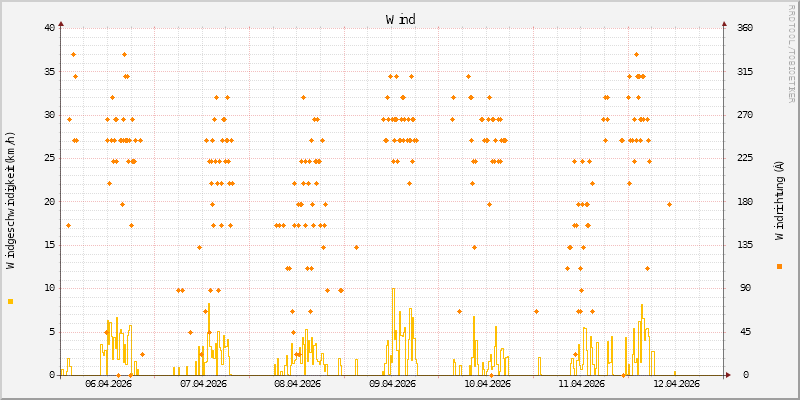Select the 08.04.2026 date label

(298, 383)
